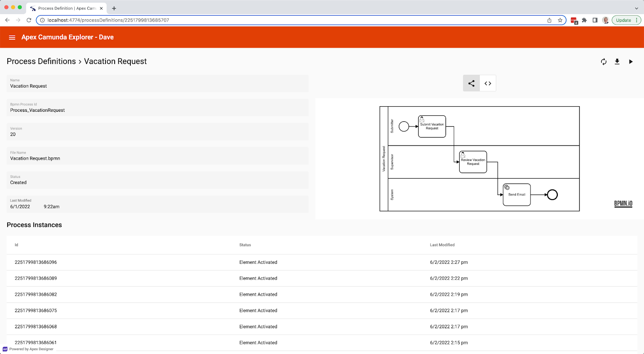
Task: Open the browser three-dot menu
Action: 637,20
